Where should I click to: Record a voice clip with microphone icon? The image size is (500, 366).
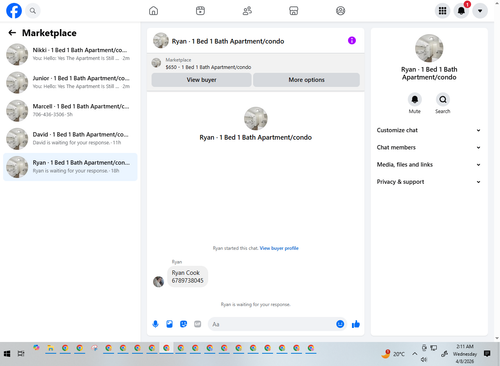click(155, 324)
